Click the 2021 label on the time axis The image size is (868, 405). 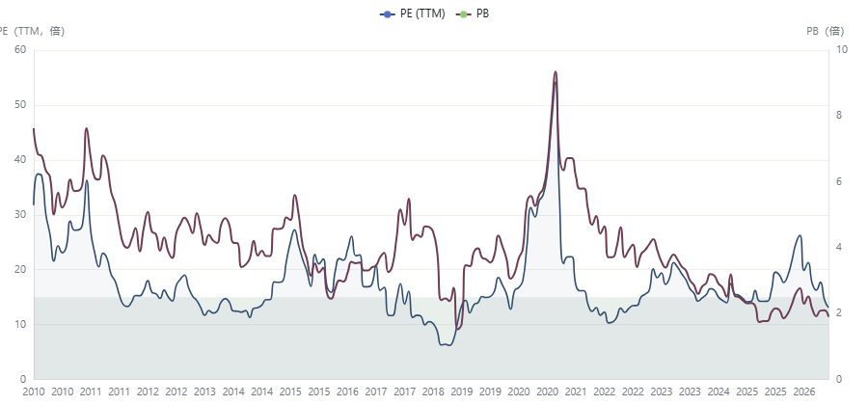click(576, 392)
